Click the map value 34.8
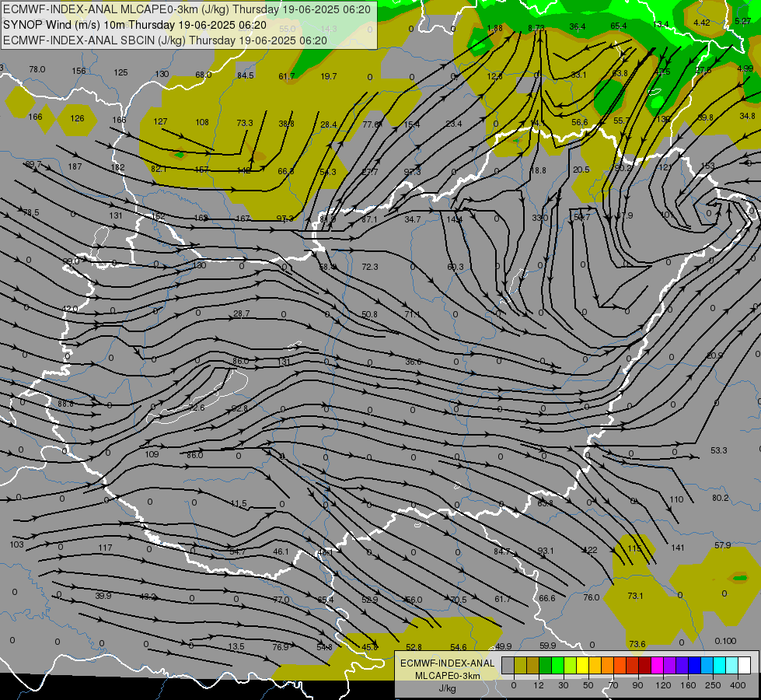The width and height of the screenshot is (761, 700). pos(748,116)
